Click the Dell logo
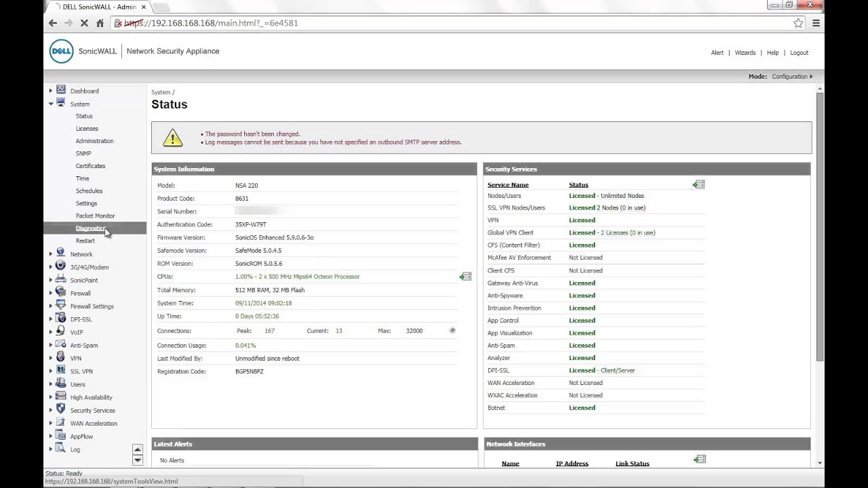868x488 pixels. 62,52
